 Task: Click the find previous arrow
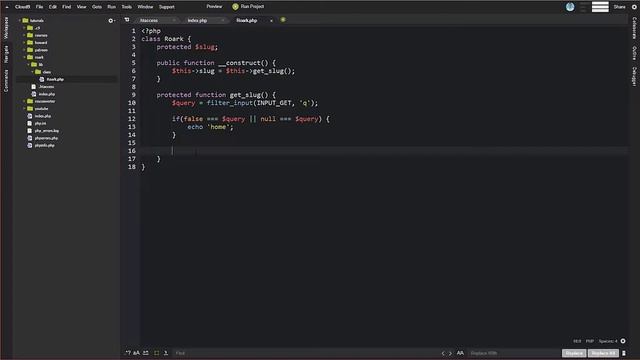(x=443, y=353)
